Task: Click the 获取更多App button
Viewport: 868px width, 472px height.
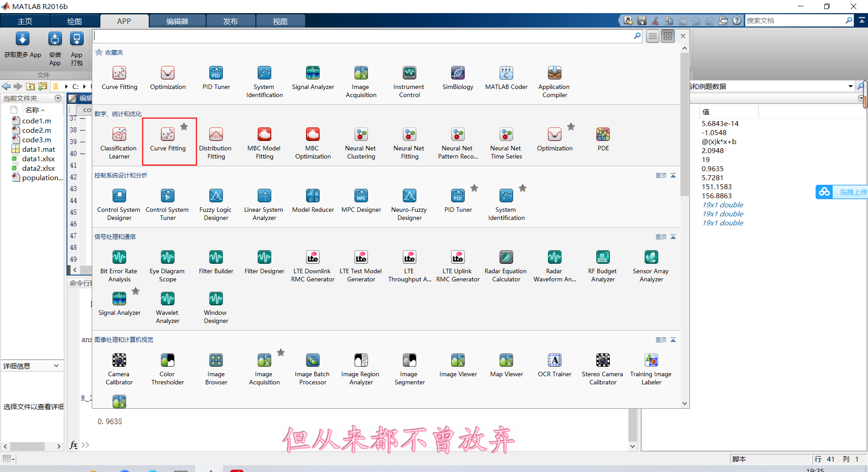Action: pyautogui.click(x=22, y=47)
